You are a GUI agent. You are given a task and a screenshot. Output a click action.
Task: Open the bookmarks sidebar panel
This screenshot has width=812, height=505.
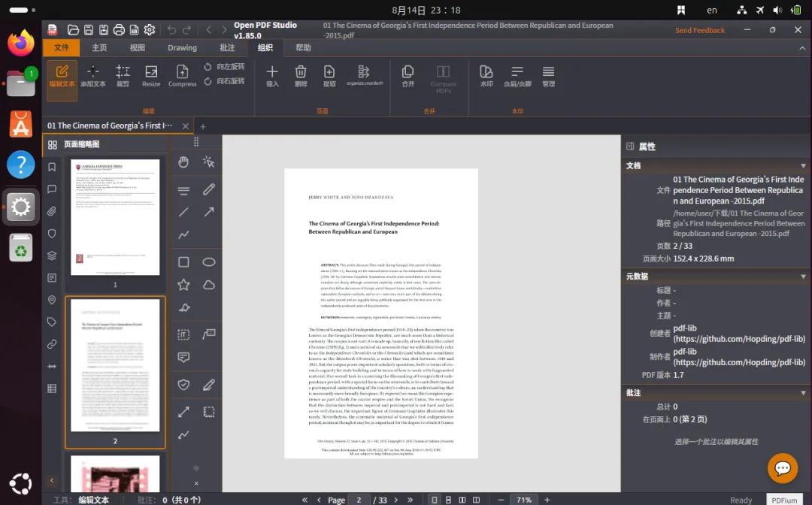[x=52, y=167]
